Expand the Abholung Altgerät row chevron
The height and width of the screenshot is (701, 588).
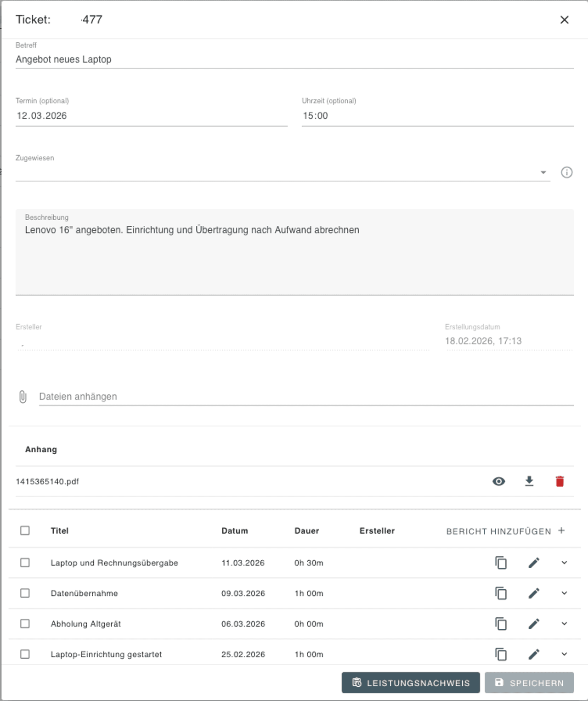(565, 624)
